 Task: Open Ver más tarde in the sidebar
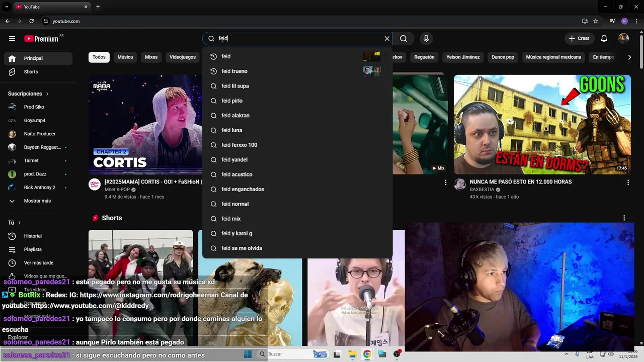point(38,263)
